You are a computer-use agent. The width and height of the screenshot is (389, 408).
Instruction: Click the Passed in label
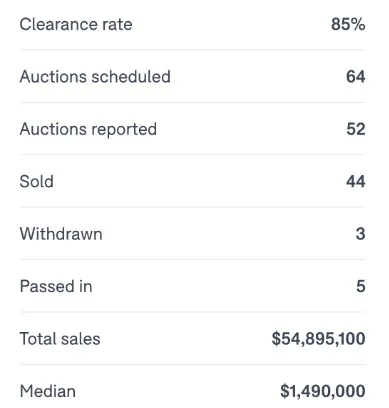[x=56, y=286]
